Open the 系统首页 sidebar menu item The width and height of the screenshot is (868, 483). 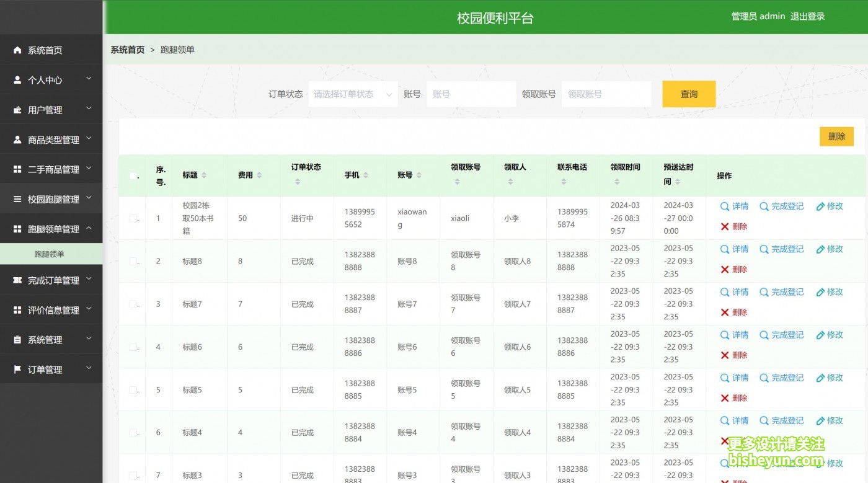point(51,50)
